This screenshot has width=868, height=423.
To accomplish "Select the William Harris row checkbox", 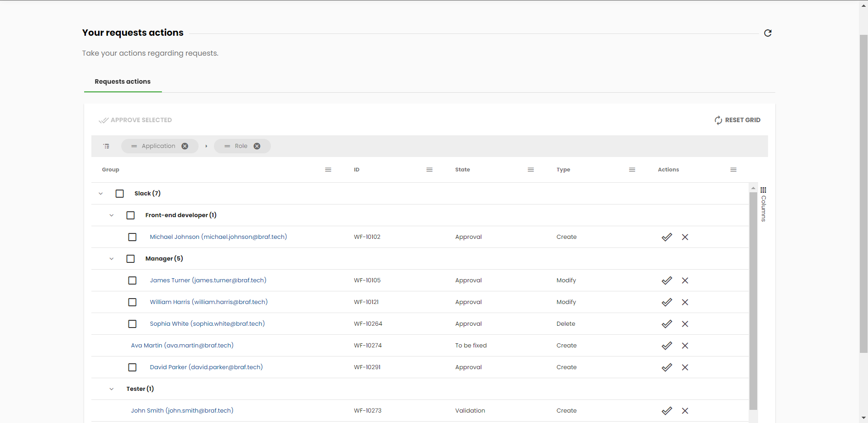I will click(132, 302).
